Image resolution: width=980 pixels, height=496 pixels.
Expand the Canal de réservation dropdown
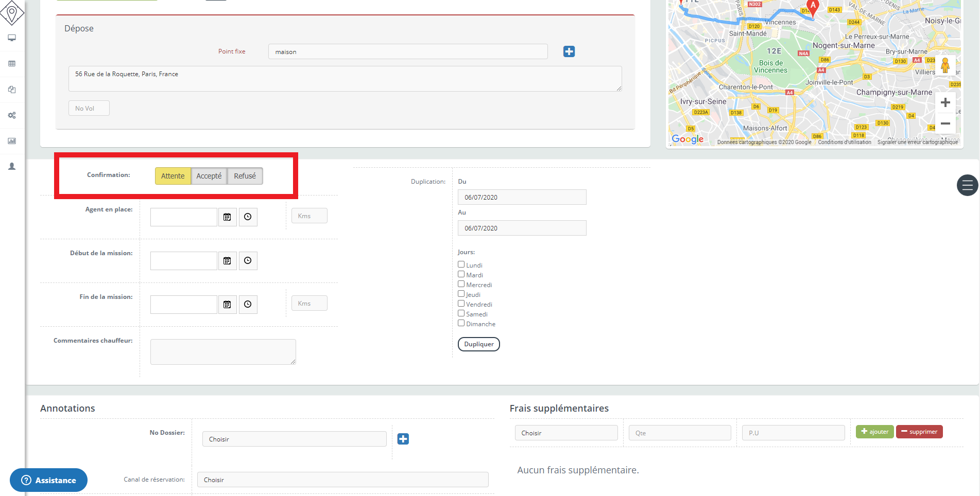pyautogui.click(x=342, y=480)
